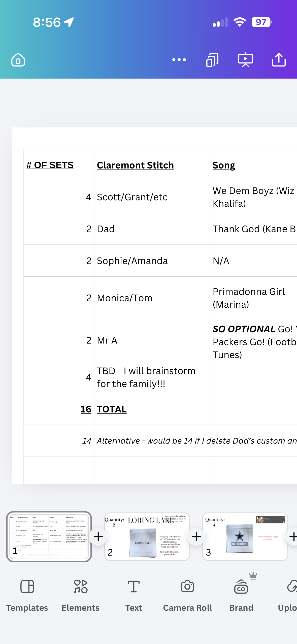This screenshot has height=644, width=297.
Task: Select page 2 Loring Lake thumbnail
Action: [x=147, y=536]
